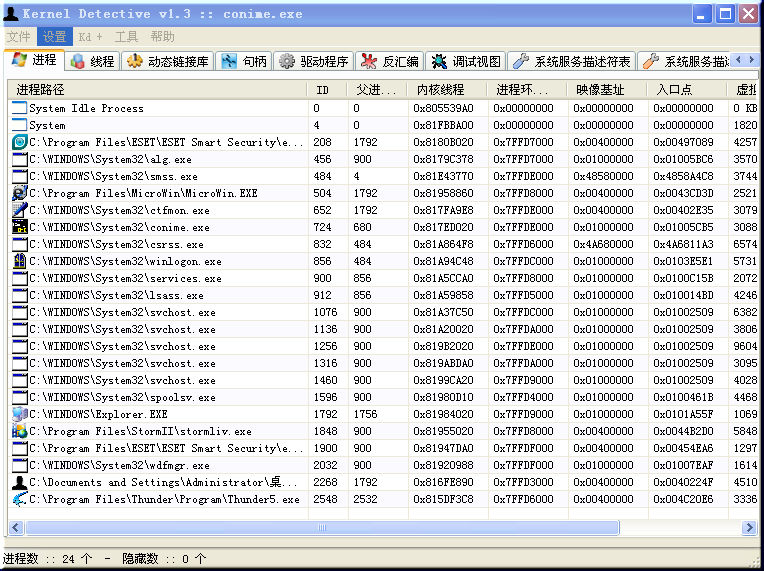Select the ESET Smart Security row with ID 1900
The image size is (764, 571).
click(x=382, y=448)
